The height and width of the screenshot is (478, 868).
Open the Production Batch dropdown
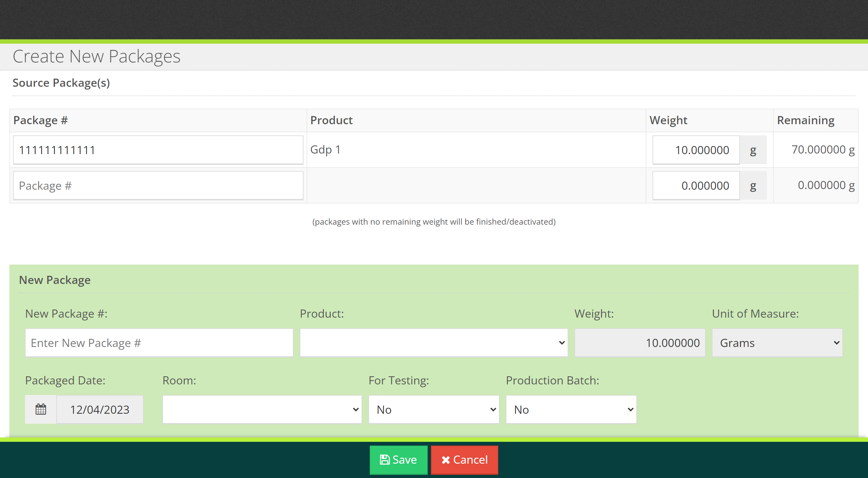tap(571, 409)
